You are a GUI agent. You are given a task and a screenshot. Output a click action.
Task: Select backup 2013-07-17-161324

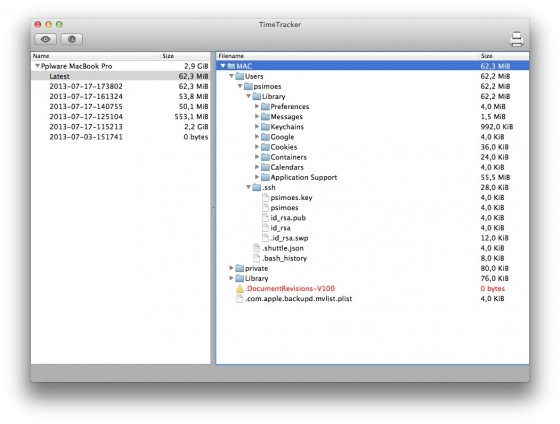click(x=121, y=96)
